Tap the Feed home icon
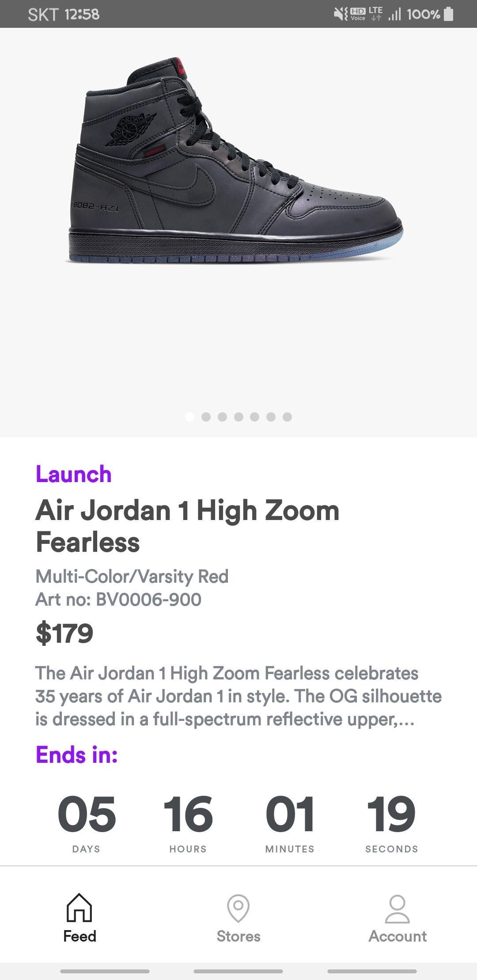This screenshot has width=477, height=980. click(x=79, y=908)
